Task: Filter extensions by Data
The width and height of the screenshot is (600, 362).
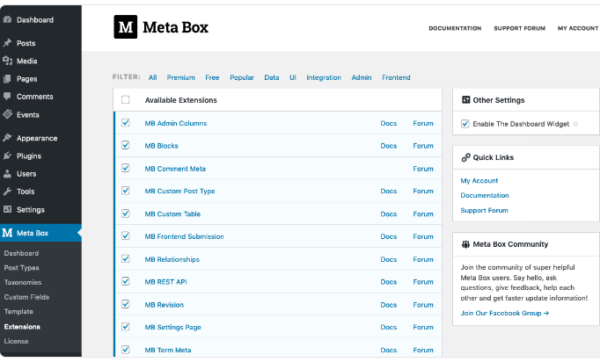Action: tap(272, 77)
